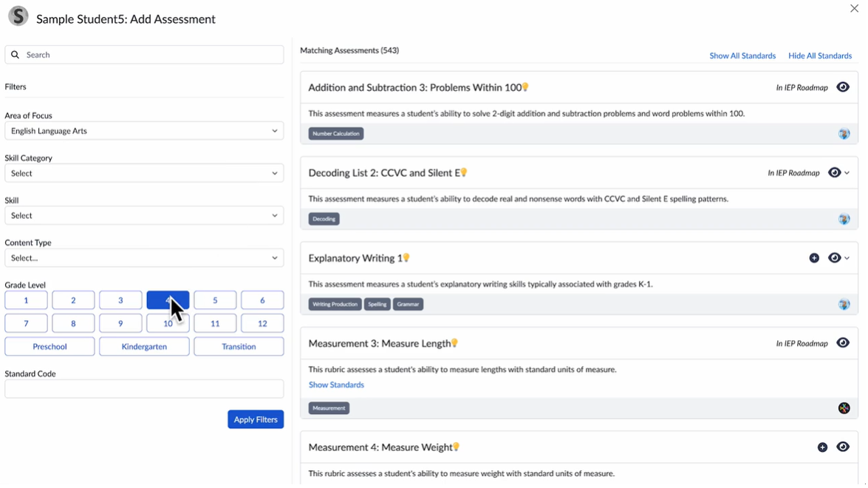Click the standards badge icon on Measurement 3 card
The image size is (868, 488).
point(844,408)
